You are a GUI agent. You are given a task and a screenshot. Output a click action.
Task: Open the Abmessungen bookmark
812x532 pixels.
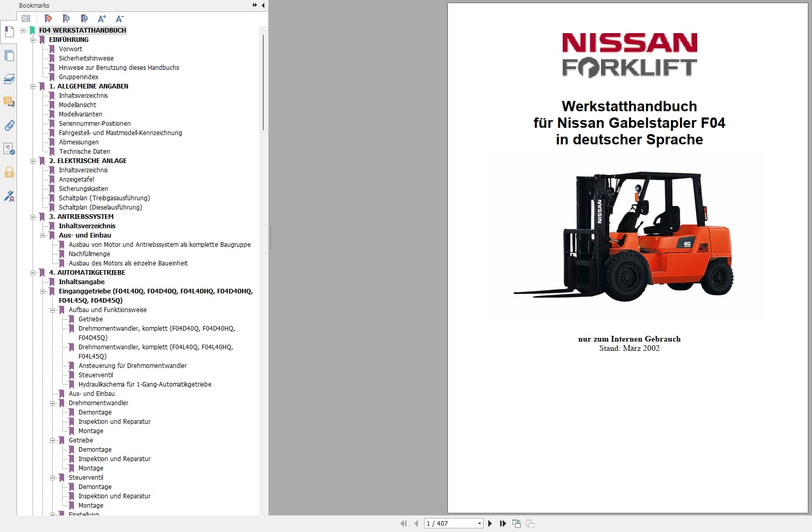tap(79, 142)
